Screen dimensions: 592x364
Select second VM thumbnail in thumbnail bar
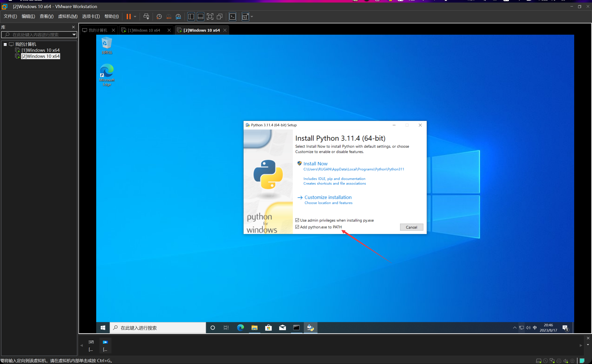pyautogui.click(x=105, y=346)
